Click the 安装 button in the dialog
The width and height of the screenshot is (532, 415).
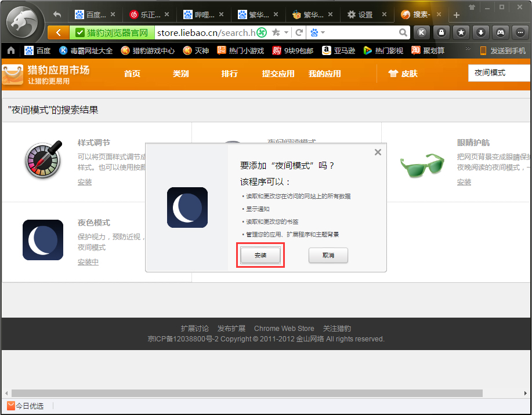(x=260, y=255)
